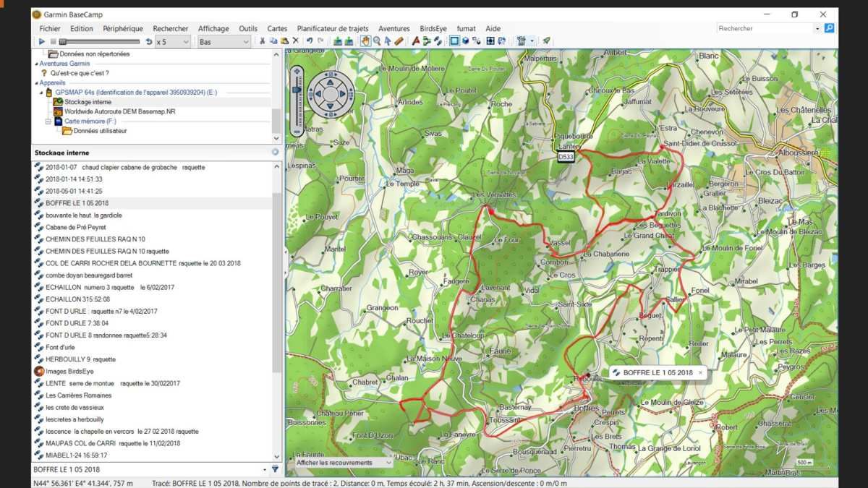The height and width of the screenshot is (488, 868).
Task: Click the Copy icon in toolbar
Action: (x=273, y=41)
